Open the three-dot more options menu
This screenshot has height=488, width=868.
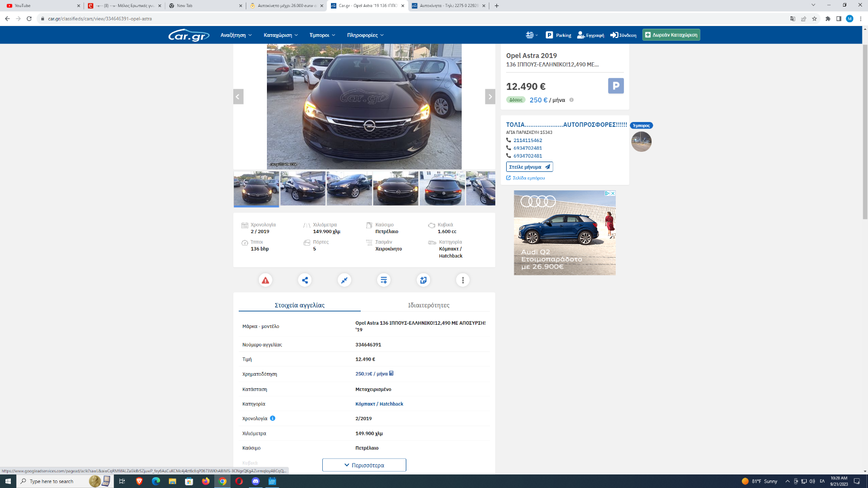463,280
